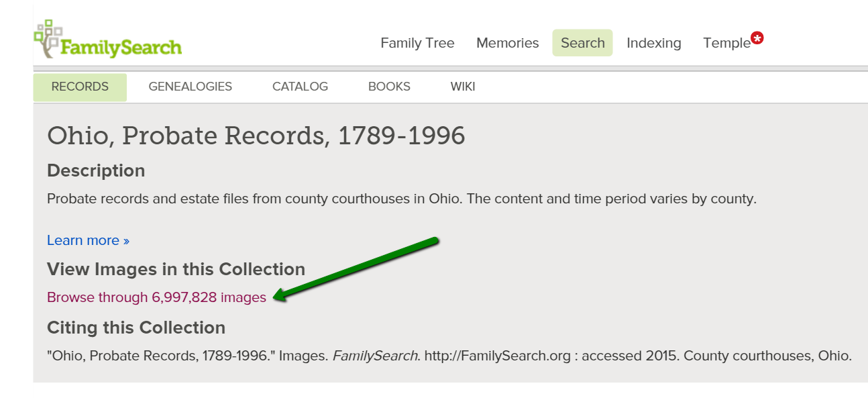Click the FamilySearch tree logo
The width and height of the screenshot is (868, 398).
point(48,39)
